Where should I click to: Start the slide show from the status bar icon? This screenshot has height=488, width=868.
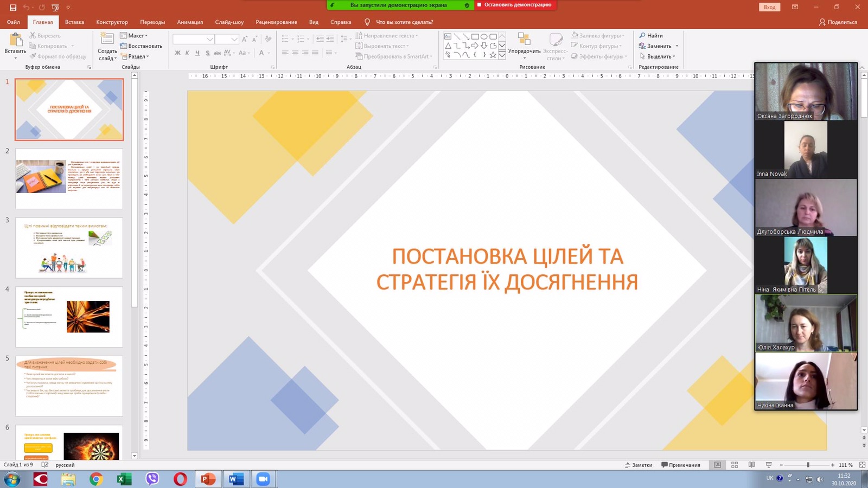(769, 465)
